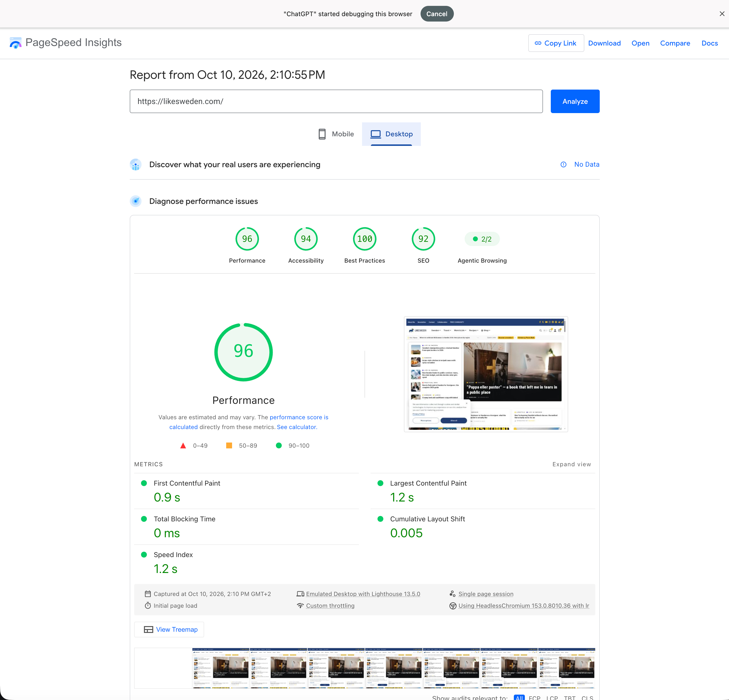Switch to the Desktop tab
This screenshot has width=729, height=700.
click(x=391, y=134)
